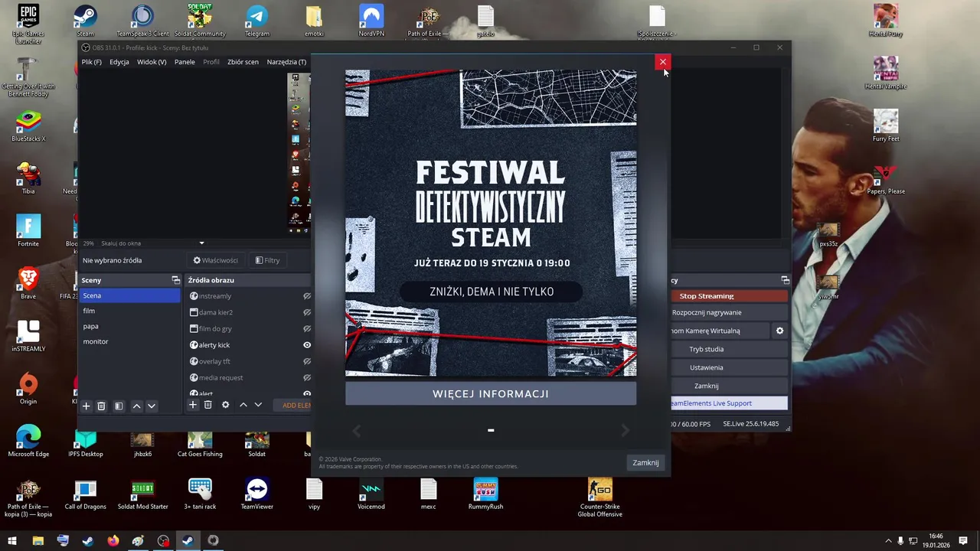
Task: Open Filtry for the source in OBS
Action: click(268, 260)
